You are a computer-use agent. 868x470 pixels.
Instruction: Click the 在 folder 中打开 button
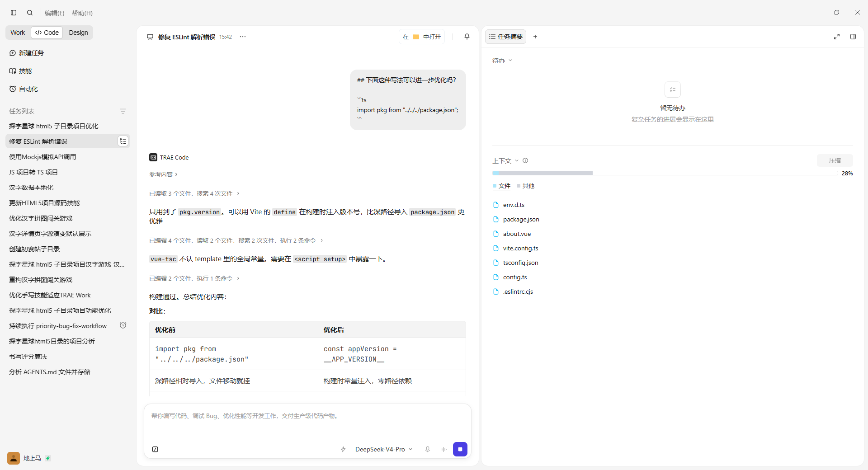tap(422, 37)
